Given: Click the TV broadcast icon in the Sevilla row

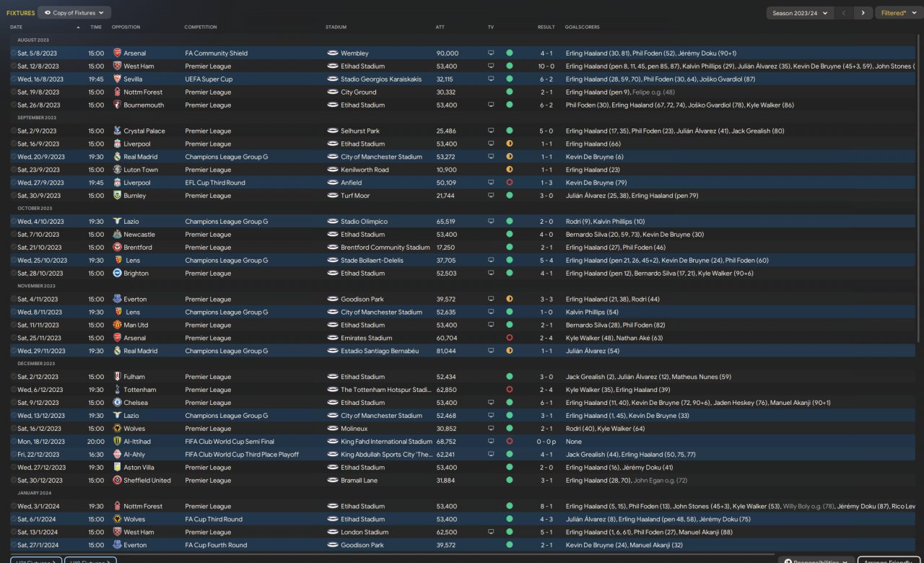Looking at the screenshot, I should pos(492,79).
